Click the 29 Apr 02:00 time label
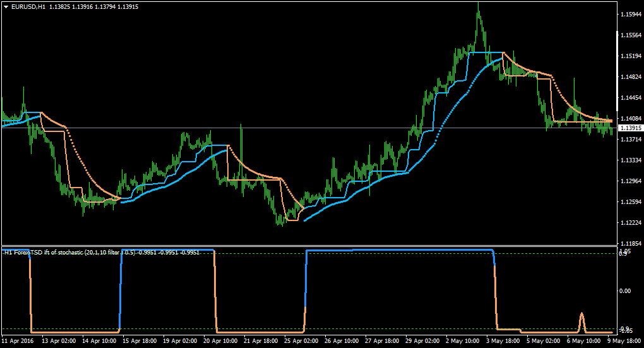 (422, 340)
